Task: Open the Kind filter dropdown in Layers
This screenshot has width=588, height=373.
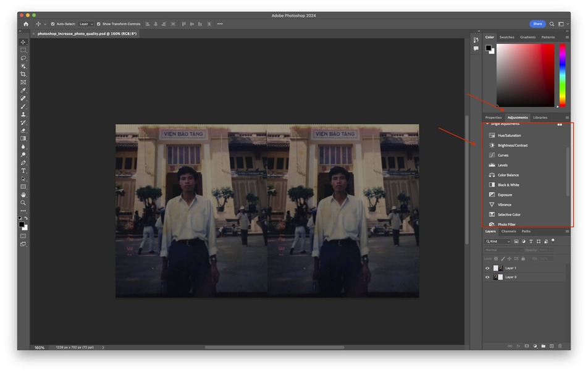Action: pos(498,241)
